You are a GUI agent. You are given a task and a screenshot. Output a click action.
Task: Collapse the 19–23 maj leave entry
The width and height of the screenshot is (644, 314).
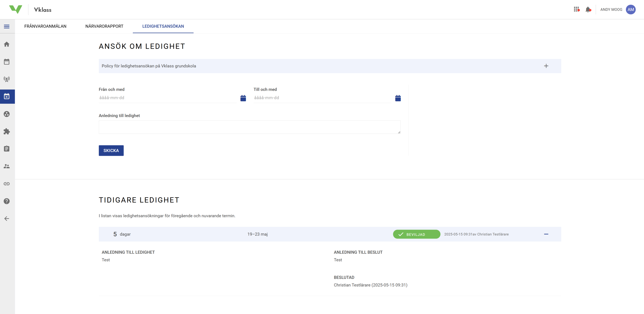click(x=546, y=234)
